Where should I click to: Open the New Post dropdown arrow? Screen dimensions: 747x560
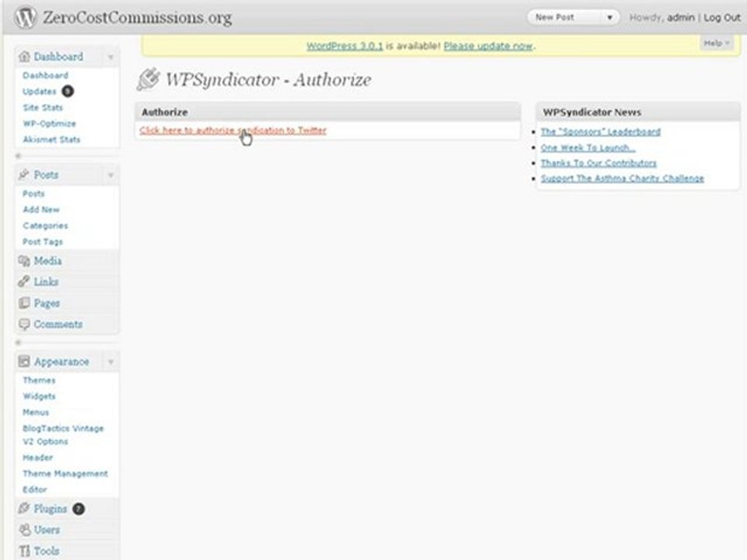(x=609, y=18)
